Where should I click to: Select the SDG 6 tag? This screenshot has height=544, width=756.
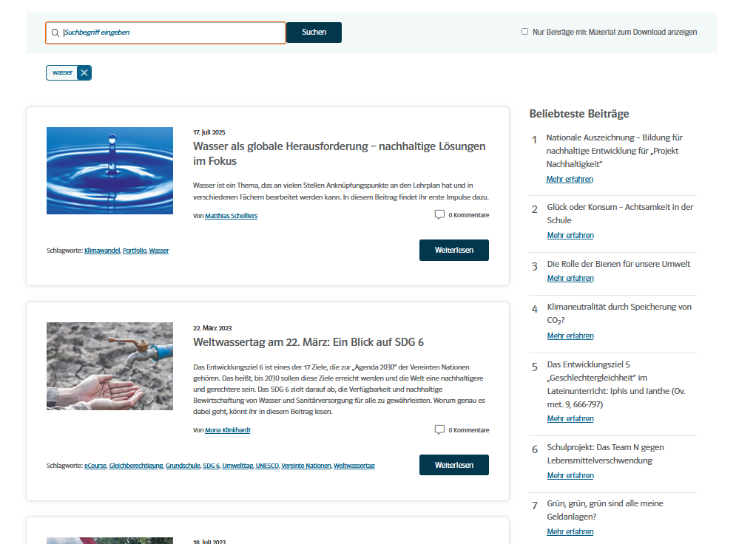[x=211, y=466]
